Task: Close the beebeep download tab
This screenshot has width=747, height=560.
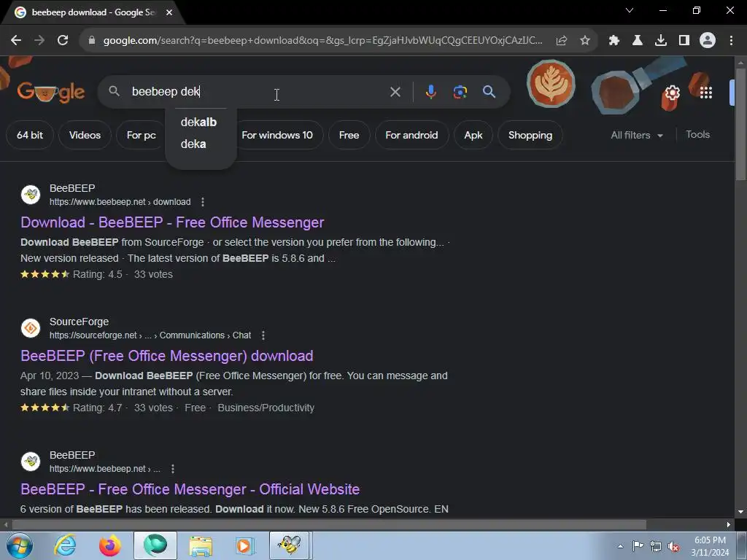Action: coord(169,12)
